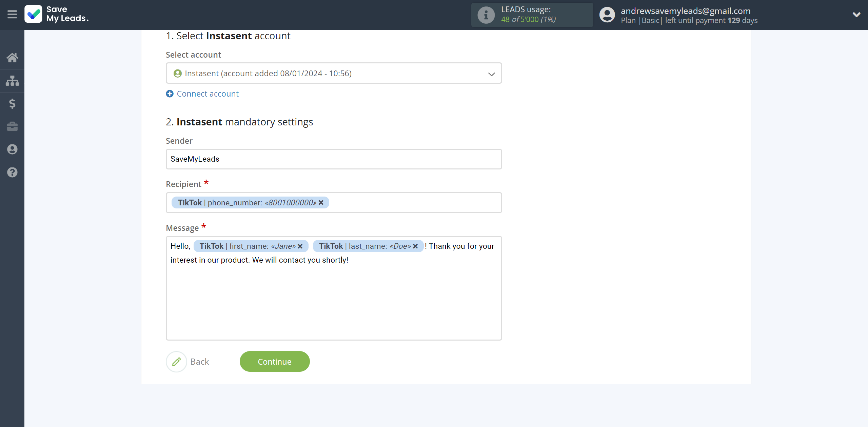Click the hamburger menu icon
868x427 pixels.
coord(12,14)
